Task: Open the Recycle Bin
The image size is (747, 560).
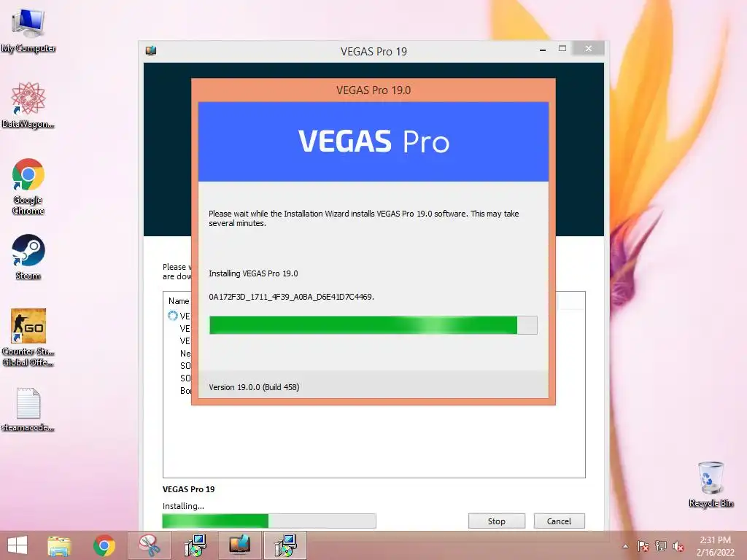Action: [711, 484]
